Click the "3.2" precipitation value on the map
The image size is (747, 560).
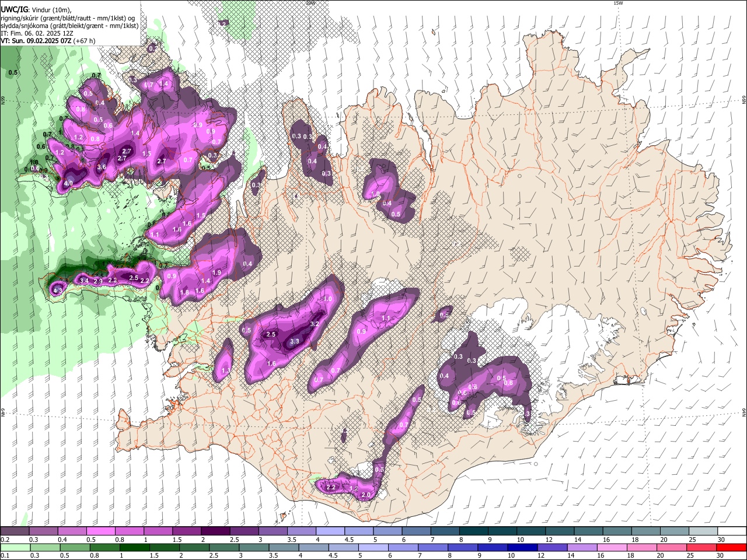[x=315, y=323]
